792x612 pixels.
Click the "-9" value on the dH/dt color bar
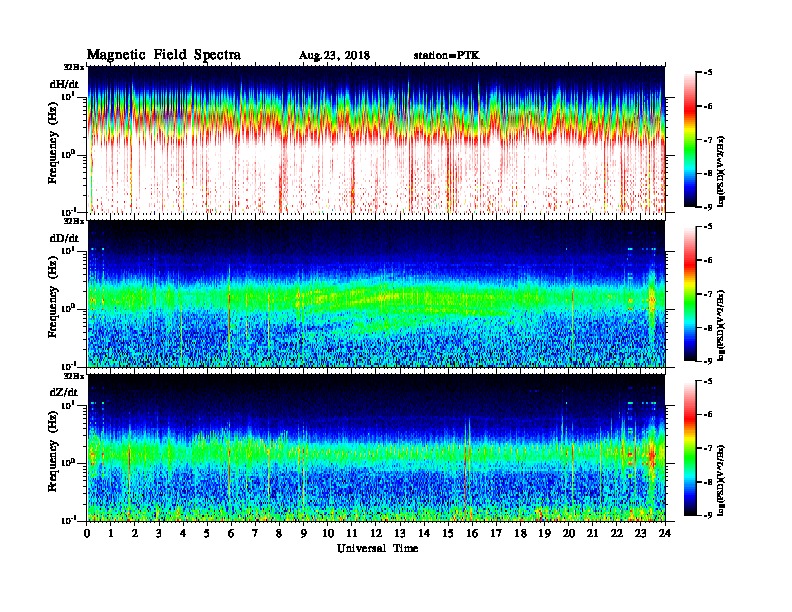[x=708, y=207]
